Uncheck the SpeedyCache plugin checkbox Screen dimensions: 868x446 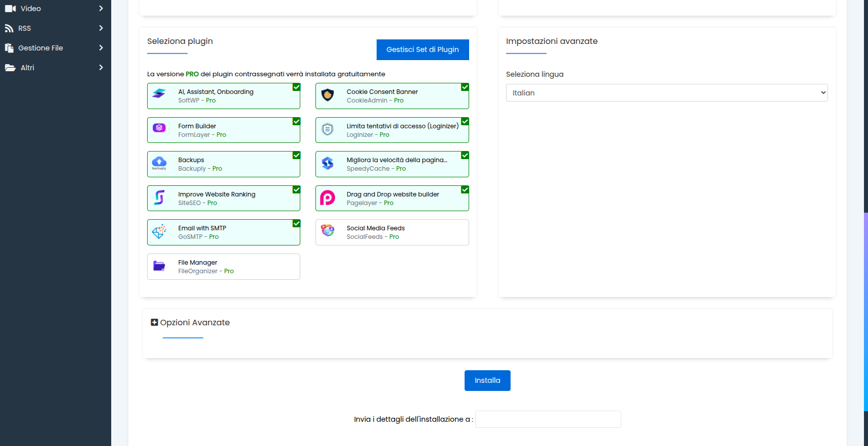tap(465, 156)
